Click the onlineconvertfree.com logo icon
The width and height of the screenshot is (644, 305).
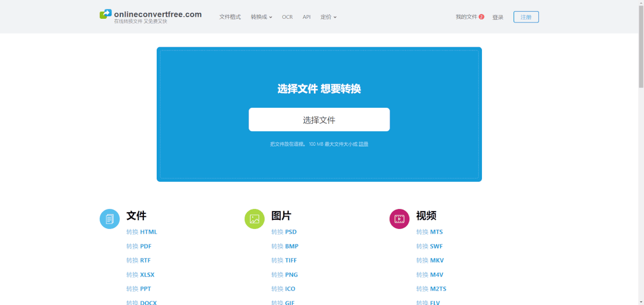[x=105, y=14]
